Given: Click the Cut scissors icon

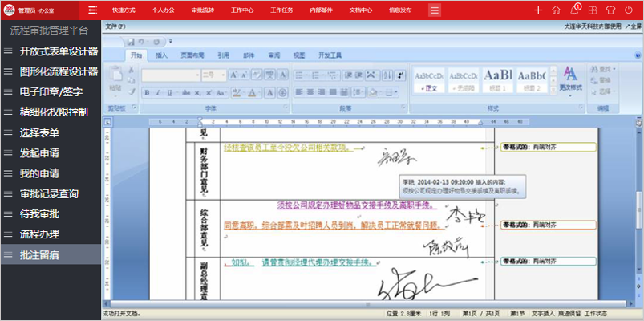Looking at the screenshot, I should (x=132, y=70).
